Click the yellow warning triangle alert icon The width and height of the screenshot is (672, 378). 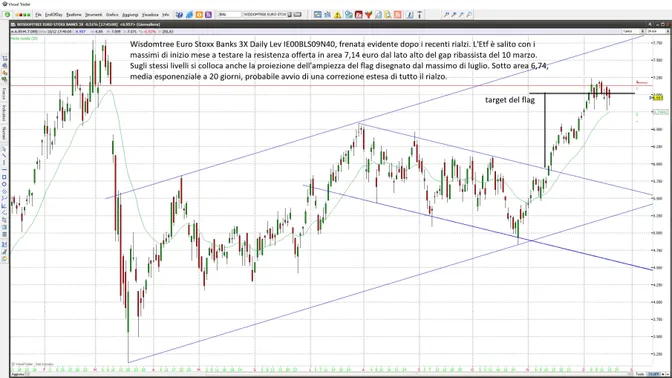[x=337, y=15]
